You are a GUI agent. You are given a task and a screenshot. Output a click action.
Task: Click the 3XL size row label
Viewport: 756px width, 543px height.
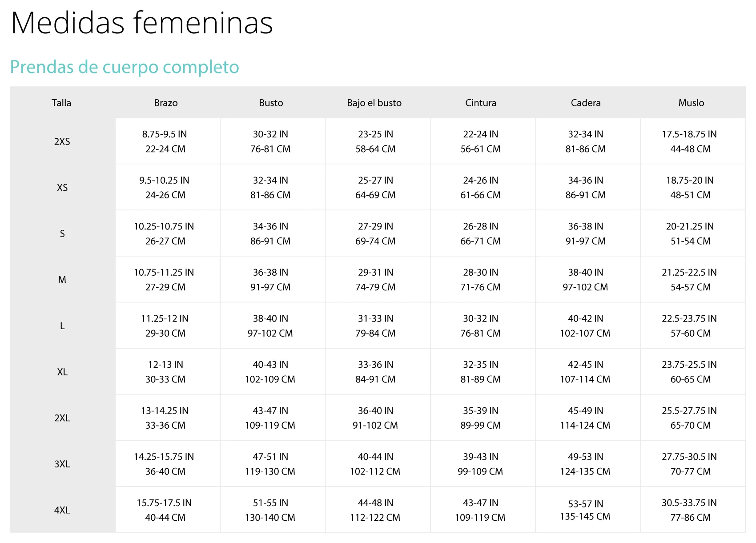[62, 464]
